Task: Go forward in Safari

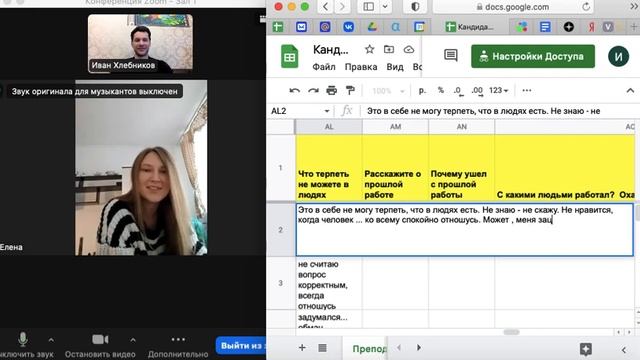Action: pos(342,7)
